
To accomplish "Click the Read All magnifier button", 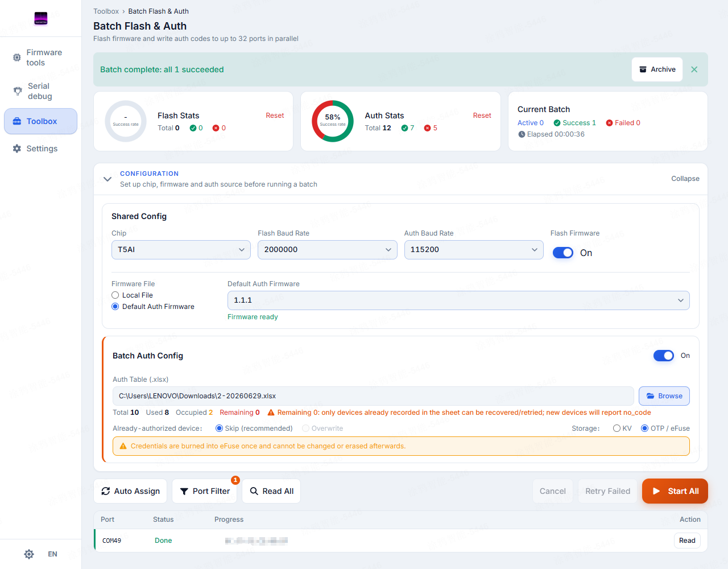I will click(271, 491).
